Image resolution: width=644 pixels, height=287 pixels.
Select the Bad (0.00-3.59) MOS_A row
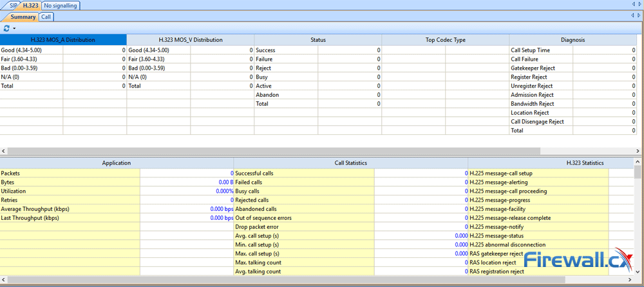(63, 68)
